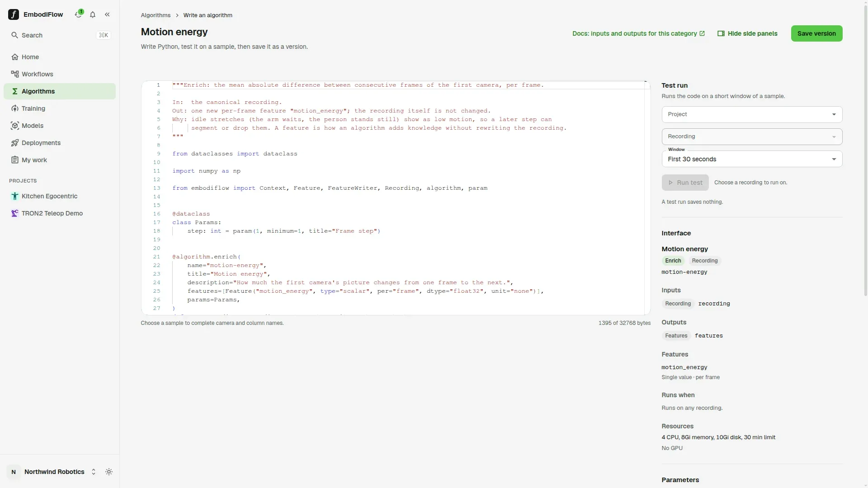Open the notifications bell

[x=93, y=14]
